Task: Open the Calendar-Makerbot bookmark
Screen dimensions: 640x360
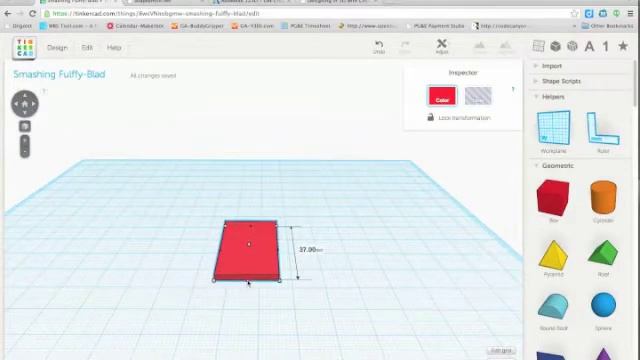Action: point(135,26)
